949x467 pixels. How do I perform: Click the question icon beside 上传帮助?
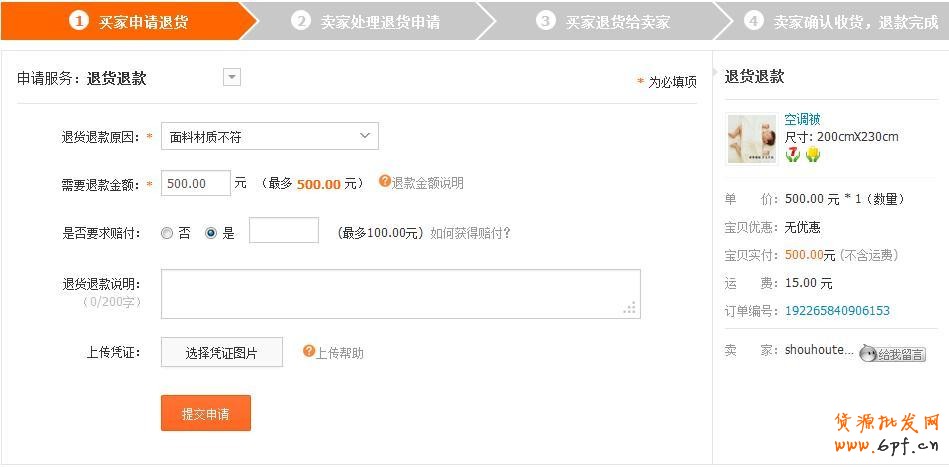(309, 351)
